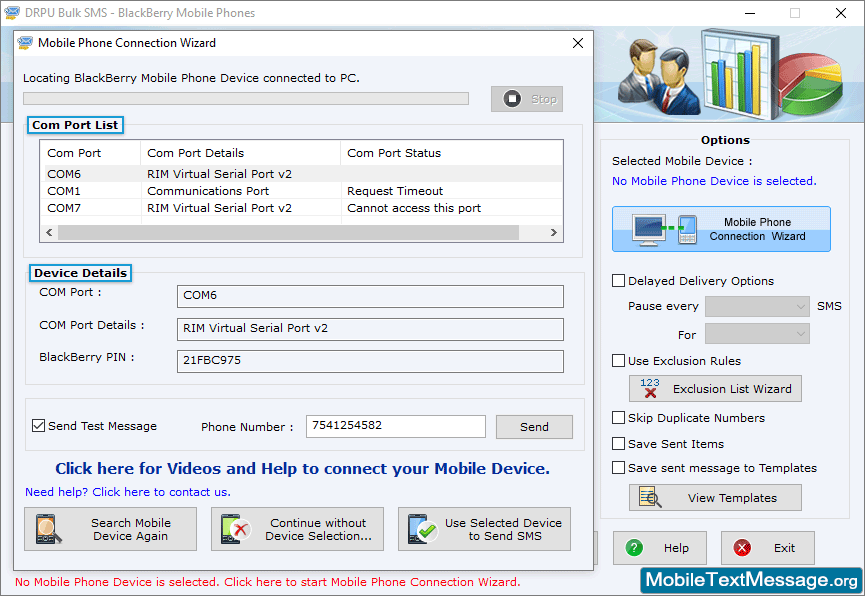
Task: Click Use Selected Device to Send SMS
Action: pyautogui.click(x=484, y=529)
